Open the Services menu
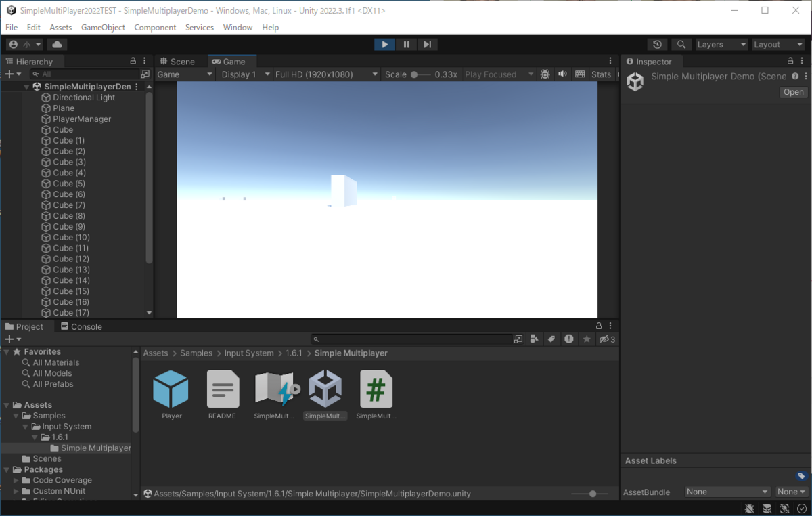 (199, 28)
